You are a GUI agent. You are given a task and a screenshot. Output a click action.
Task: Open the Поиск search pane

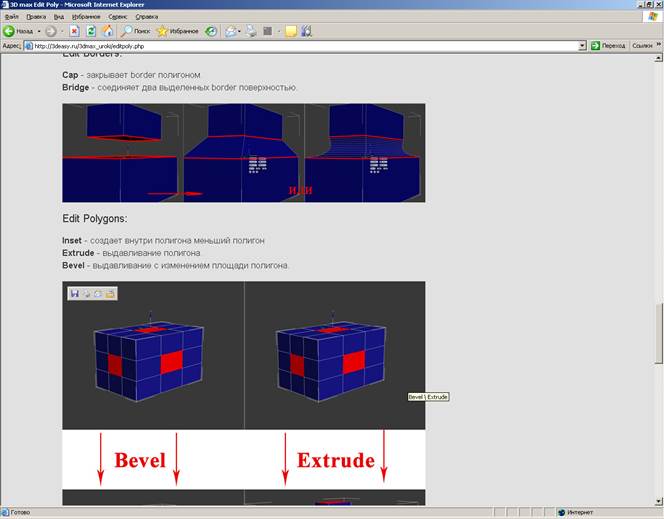point(135,31)
